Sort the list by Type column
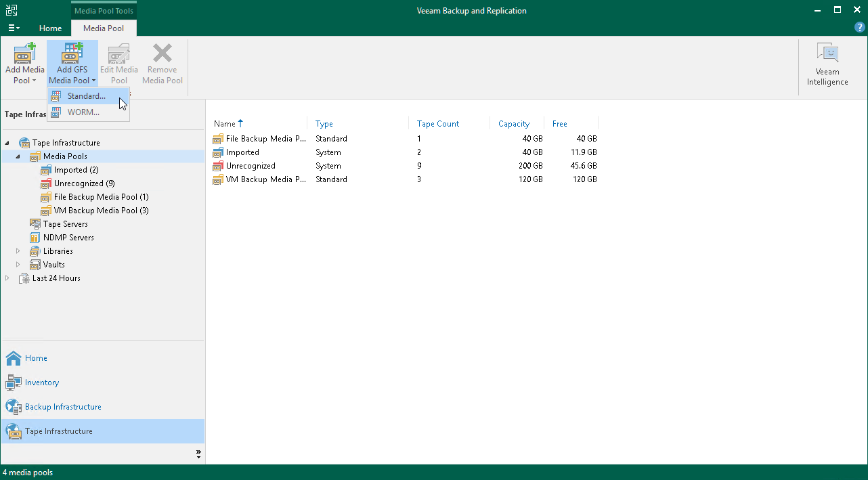 [x=324, y=124]
